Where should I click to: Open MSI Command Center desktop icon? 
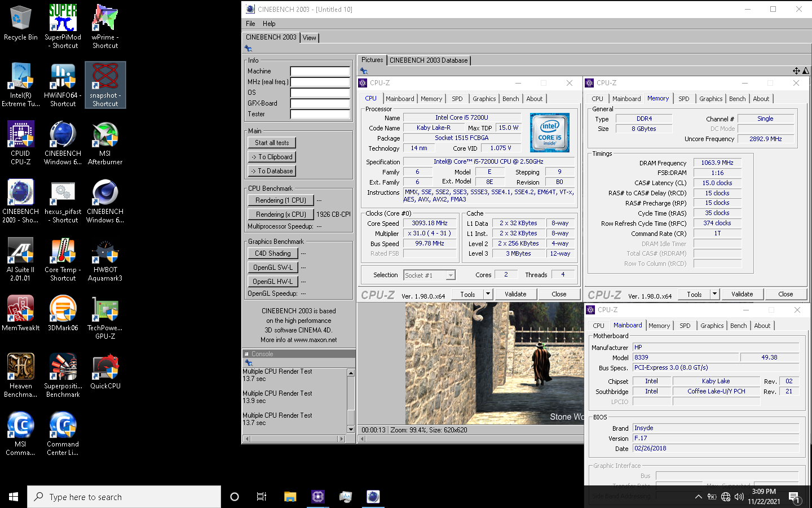tap(20, 433)
